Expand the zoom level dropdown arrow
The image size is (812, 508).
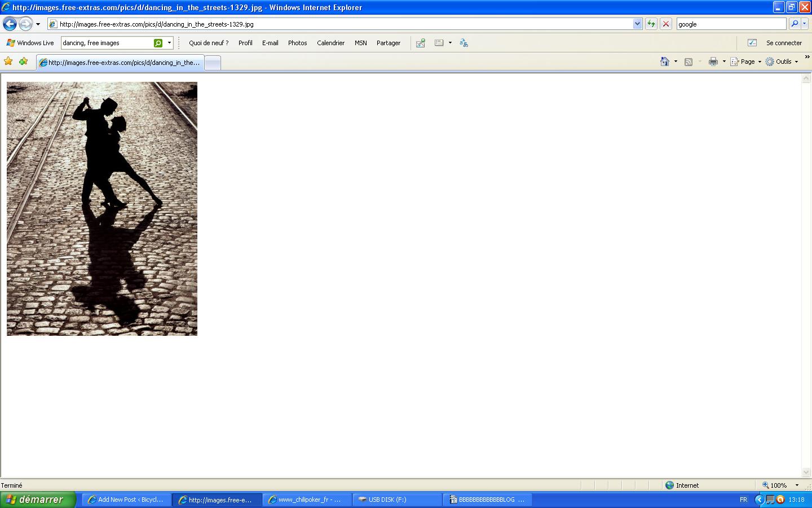pos(797,485)
